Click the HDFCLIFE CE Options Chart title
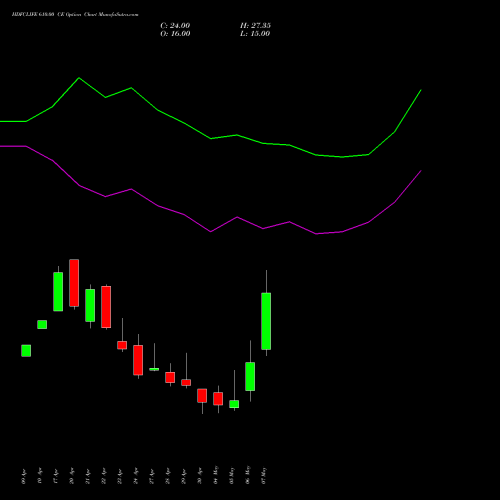 point(75,14)
